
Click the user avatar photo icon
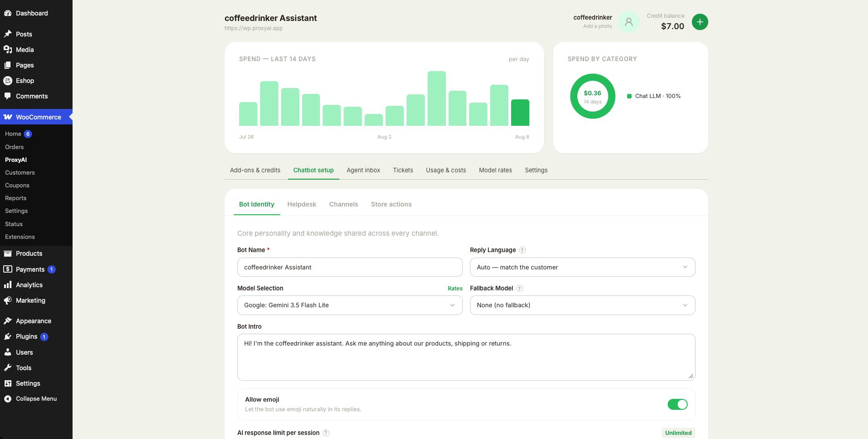pos(629,22)
